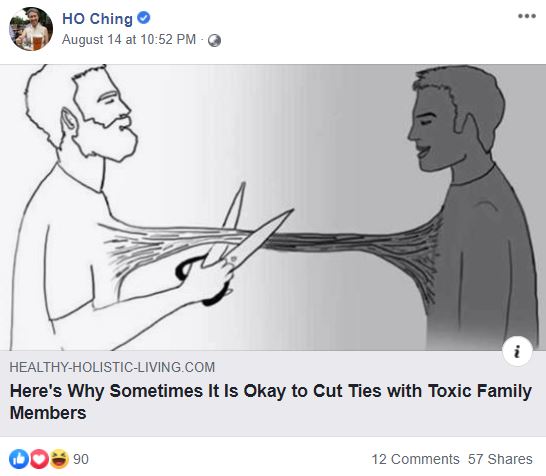Click the public globe audience icon
The image size is (546, 476).
(x=214, y=40)
